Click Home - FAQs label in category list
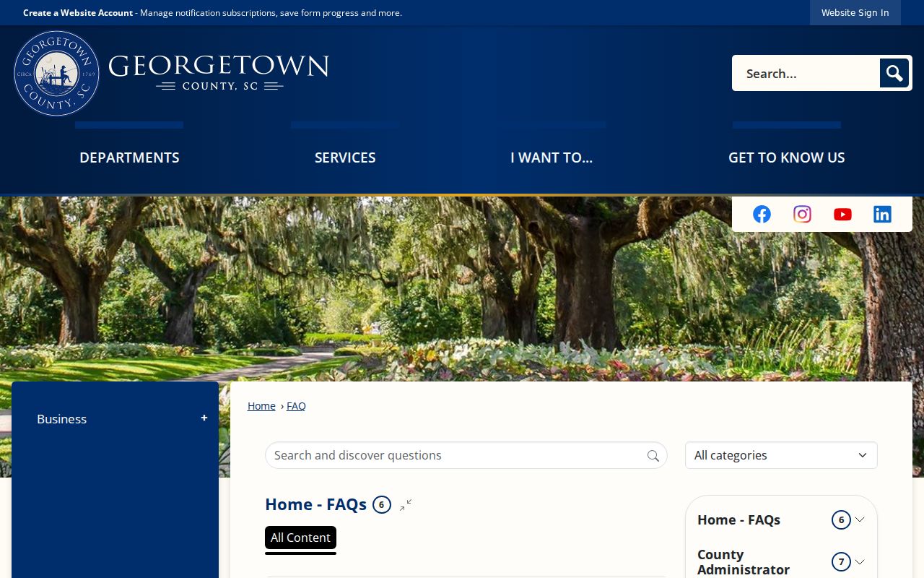 [738, 519]
